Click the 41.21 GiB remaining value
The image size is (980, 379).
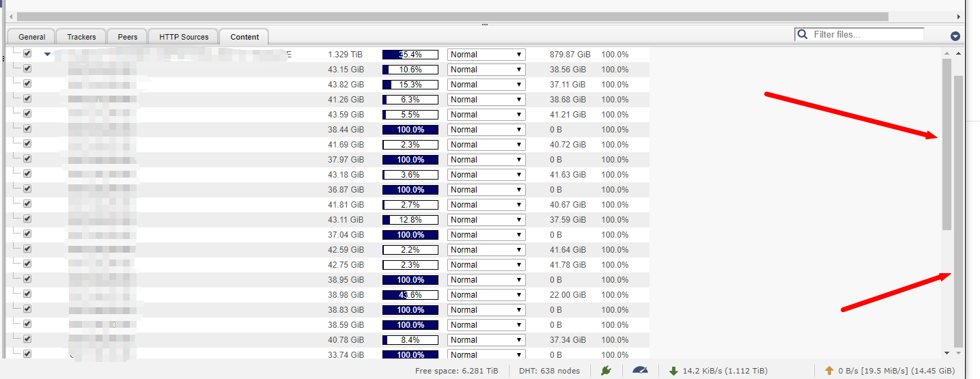pyautogui.click(x=568, y=115)
